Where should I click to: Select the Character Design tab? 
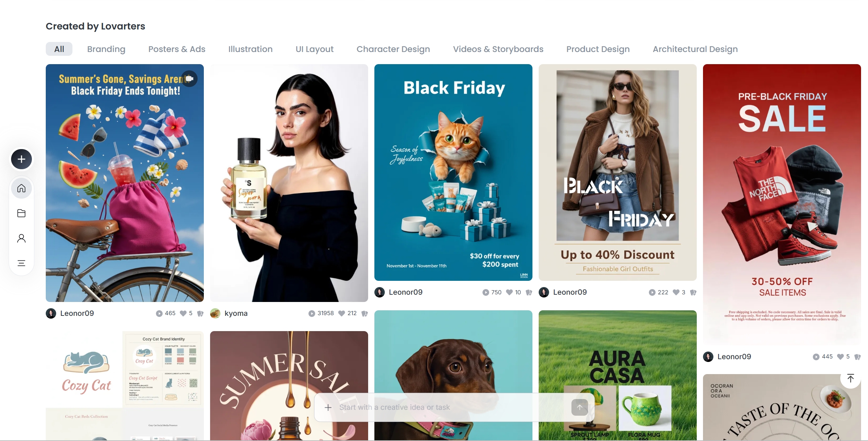tap(393, 49)
